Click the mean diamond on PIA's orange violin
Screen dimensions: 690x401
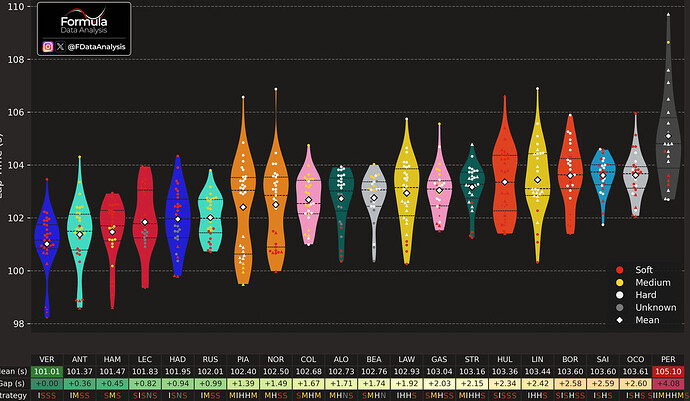pyautogui.click(x=243, y=207)
